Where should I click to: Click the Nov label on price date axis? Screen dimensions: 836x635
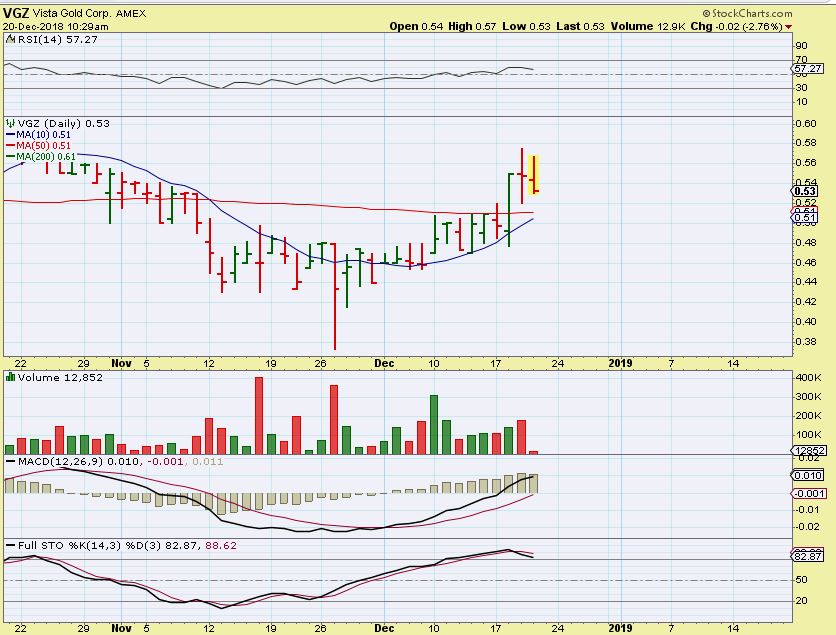pos(122,364)
